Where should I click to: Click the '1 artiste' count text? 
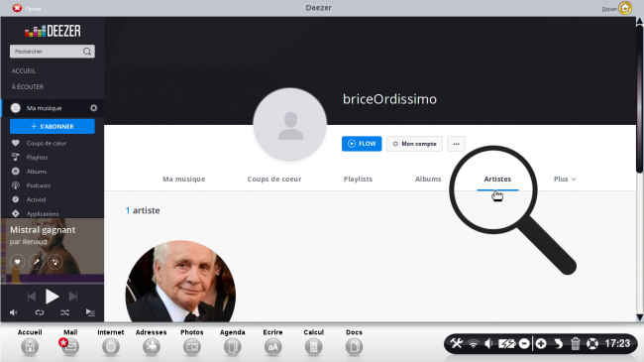[143, 210]
